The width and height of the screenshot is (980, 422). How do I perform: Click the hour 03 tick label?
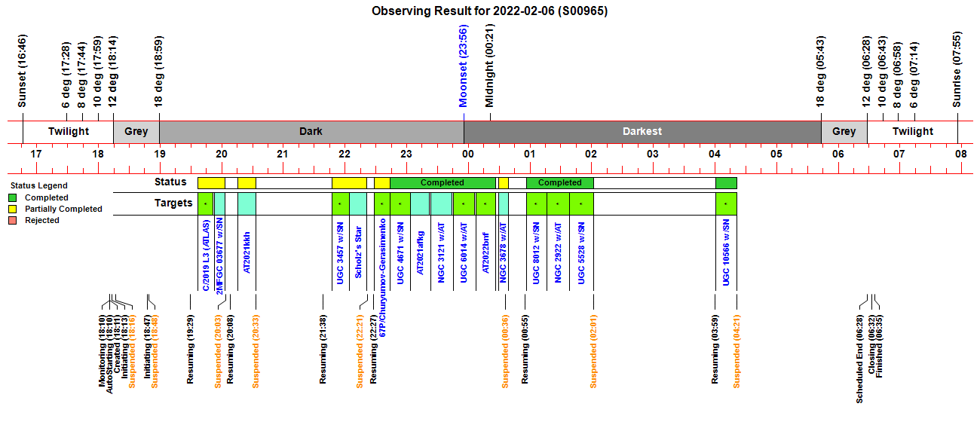tap(653, 154)
